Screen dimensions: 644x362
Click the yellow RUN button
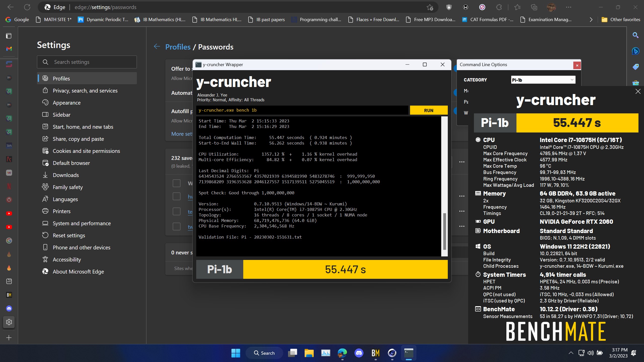pos(429,110)
